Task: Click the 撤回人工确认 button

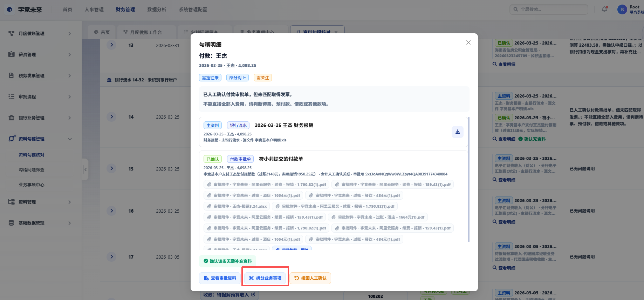Action: (310, 278)
